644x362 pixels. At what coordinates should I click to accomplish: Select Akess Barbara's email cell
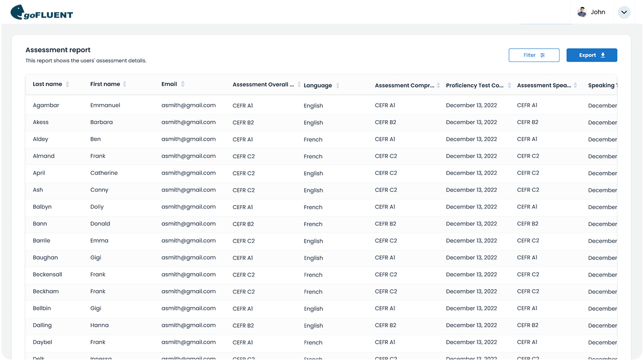[x=188, y=122]
